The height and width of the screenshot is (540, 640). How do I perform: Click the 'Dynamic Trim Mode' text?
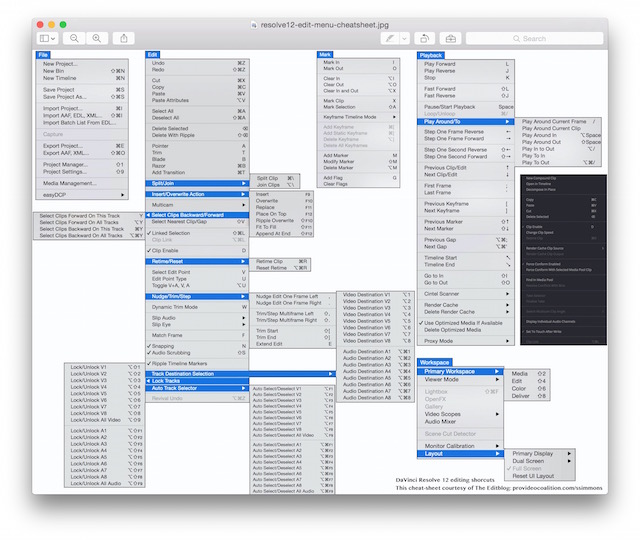(175, 307)
